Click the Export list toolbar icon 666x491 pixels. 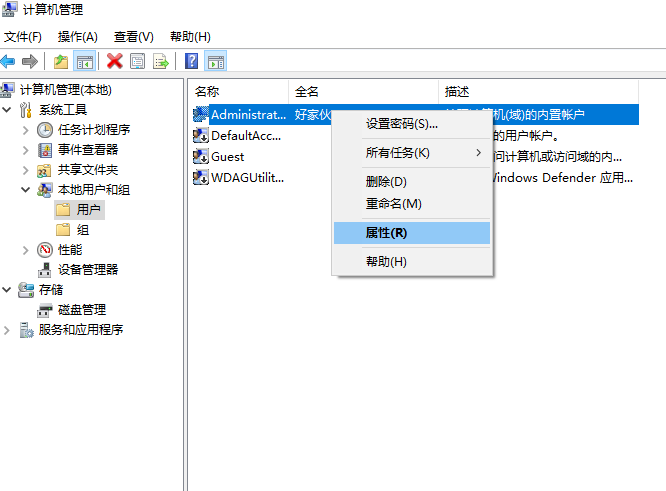pyautogui.click(x=159, y=61)
